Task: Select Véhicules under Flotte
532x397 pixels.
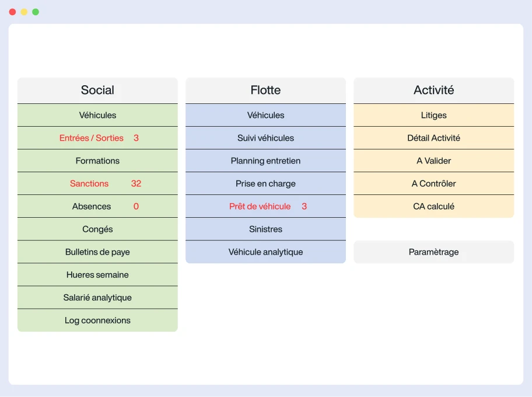Action: click(x=265, y=115)
